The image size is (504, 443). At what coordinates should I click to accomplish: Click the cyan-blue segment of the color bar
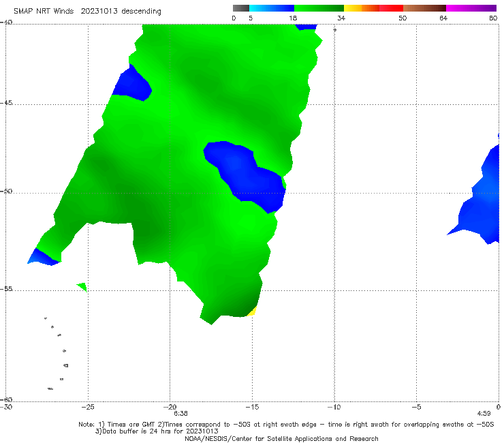(272, 8)
